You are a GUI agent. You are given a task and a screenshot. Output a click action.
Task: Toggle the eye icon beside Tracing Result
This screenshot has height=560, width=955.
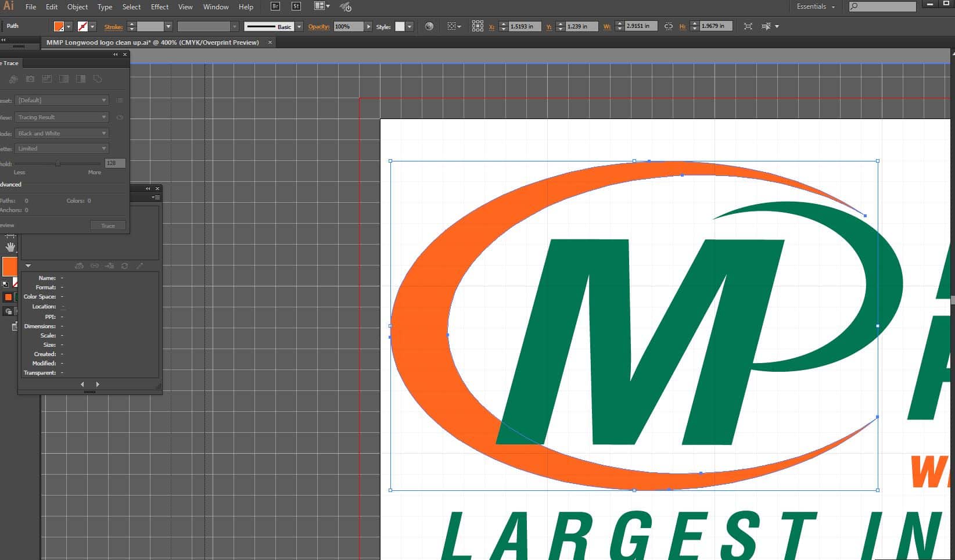coord(120,117)
